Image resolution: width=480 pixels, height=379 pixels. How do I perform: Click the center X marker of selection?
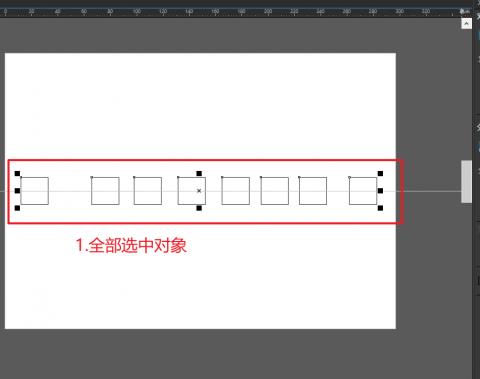click(199, 191)
